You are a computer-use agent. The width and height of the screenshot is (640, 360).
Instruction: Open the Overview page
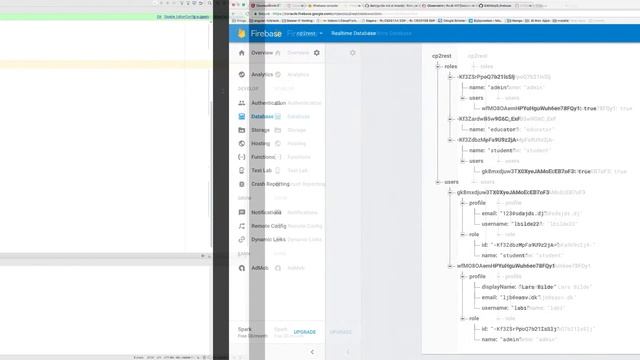point(262,53)
